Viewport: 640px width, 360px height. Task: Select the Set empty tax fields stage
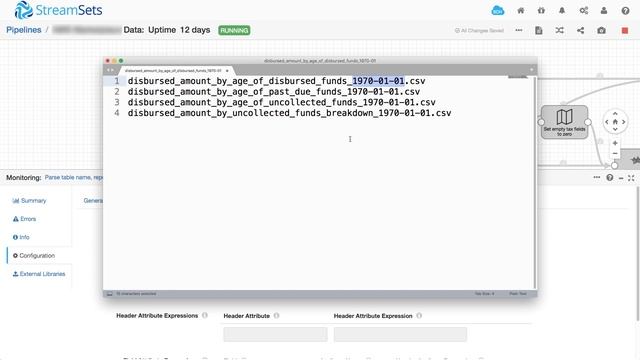pos(564,122)
